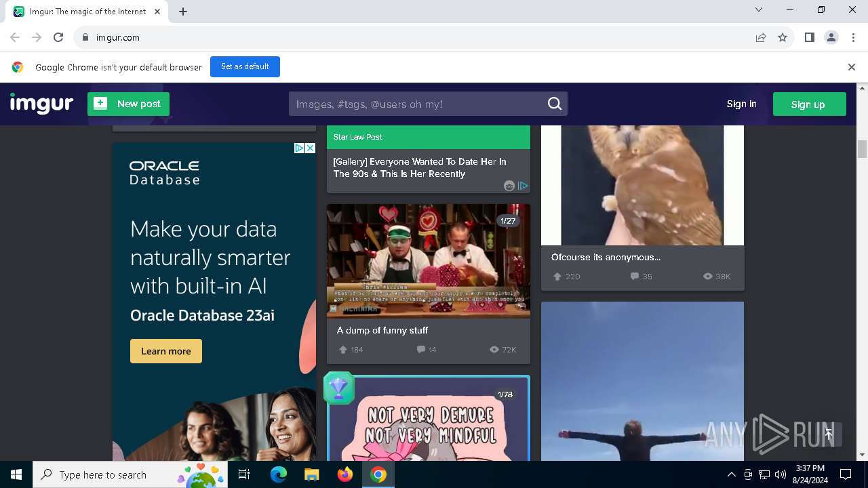Click the AdChoices icon on the Star Law Post ad
Image resolution: width=868 pixels, height=488 pixels.
(x=523, y=186)
